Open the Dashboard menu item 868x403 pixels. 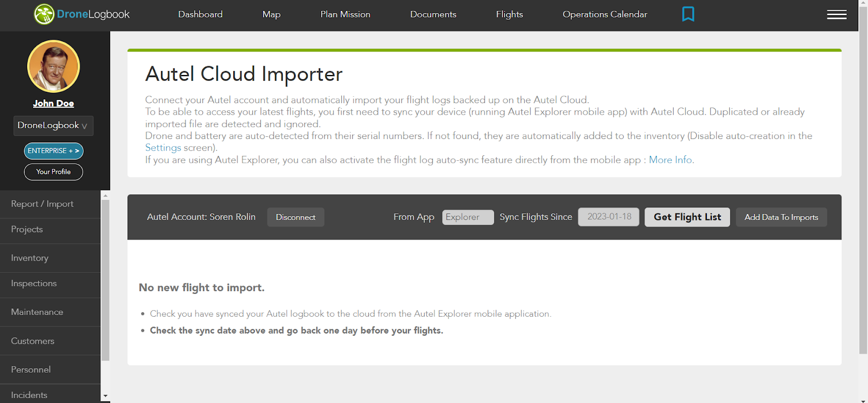click(200, 14)
